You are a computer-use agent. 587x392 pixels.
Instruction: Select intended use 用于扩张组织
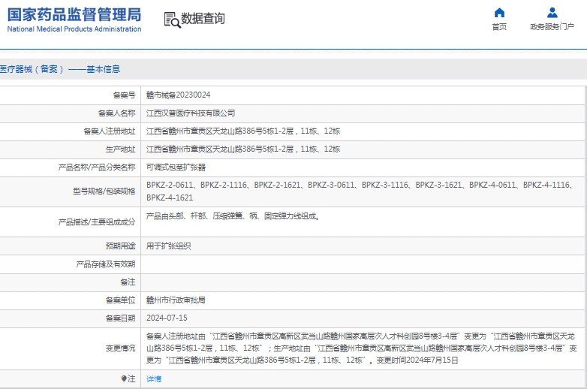click(168, 246)
